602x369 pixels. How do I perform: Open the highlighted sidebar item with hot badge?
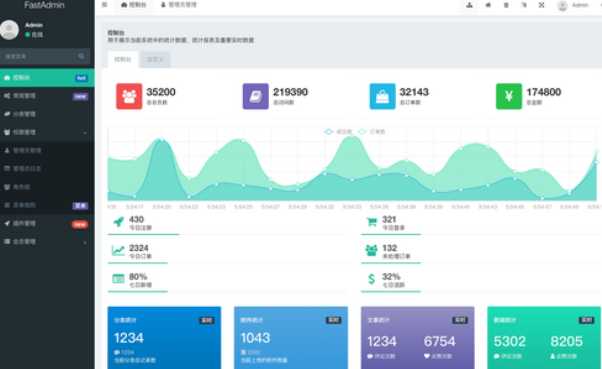click(47, 78)
